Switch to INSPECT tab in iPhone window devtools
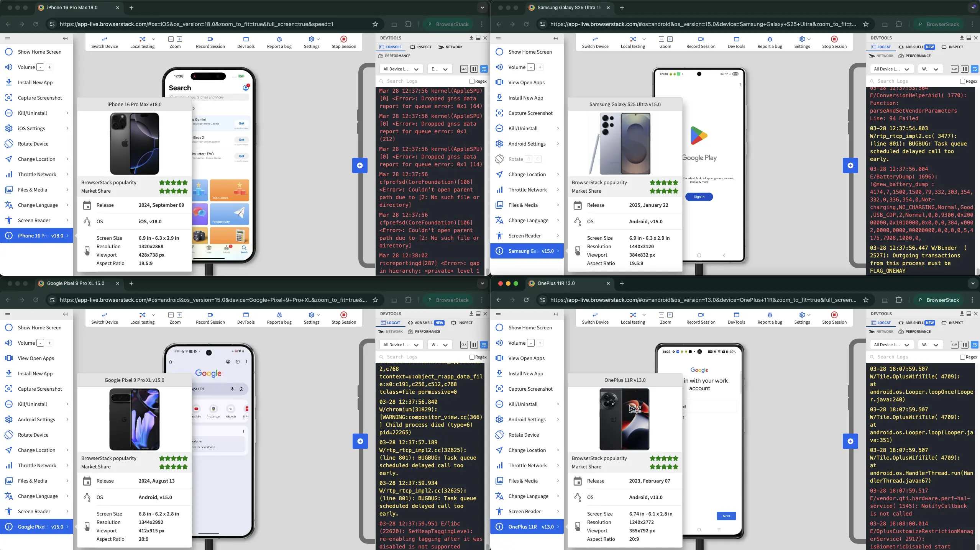Screen dimensions: 980x550 point(420,47)
